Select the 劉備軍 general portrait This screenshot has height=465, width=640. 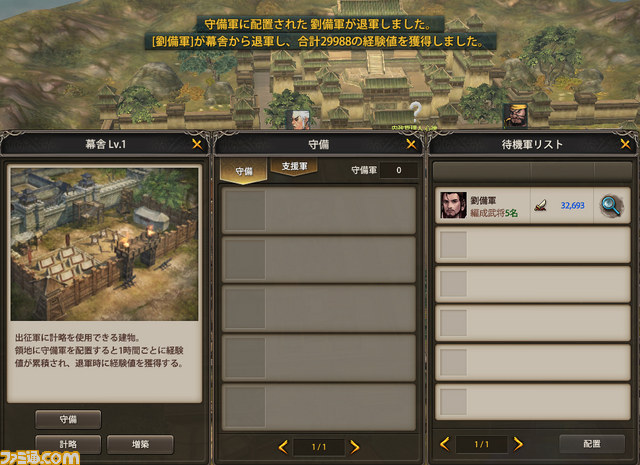(x=453, y=205)
